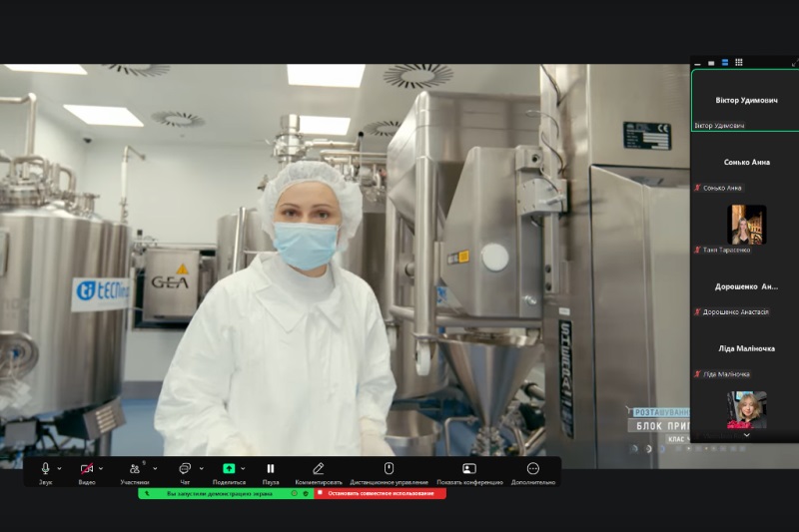Select Таня Тарасенко video thumbnail
Viewport: 799px width, 532px height.
(x=746, y=225)
